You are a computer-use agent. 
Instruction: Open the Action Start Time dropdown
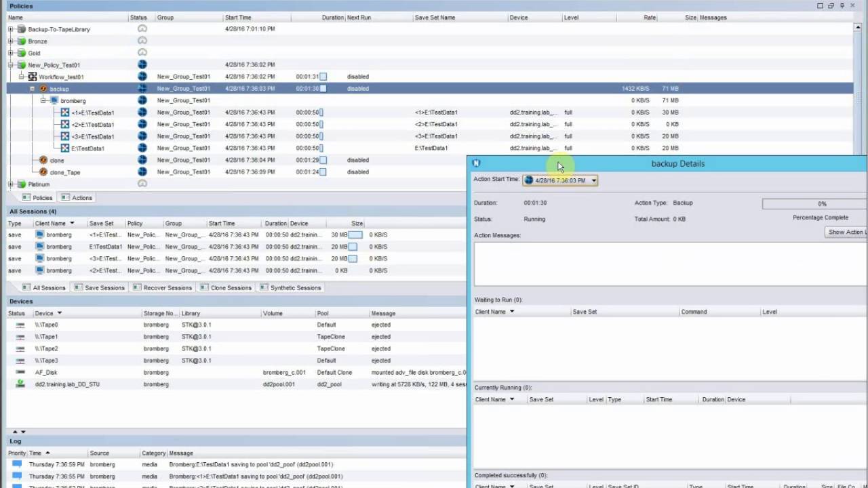[x=593, y=180]
